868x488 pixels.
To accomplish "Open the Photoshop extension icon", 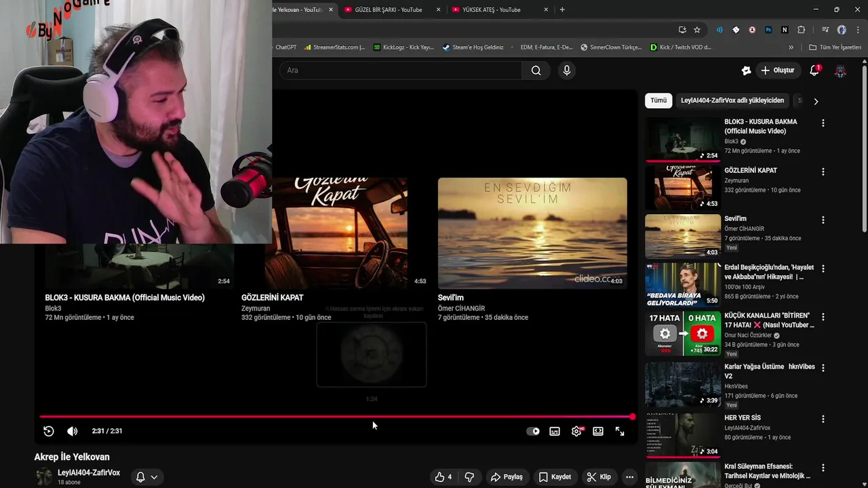I will pyautogui.click(x=768, y=30).
